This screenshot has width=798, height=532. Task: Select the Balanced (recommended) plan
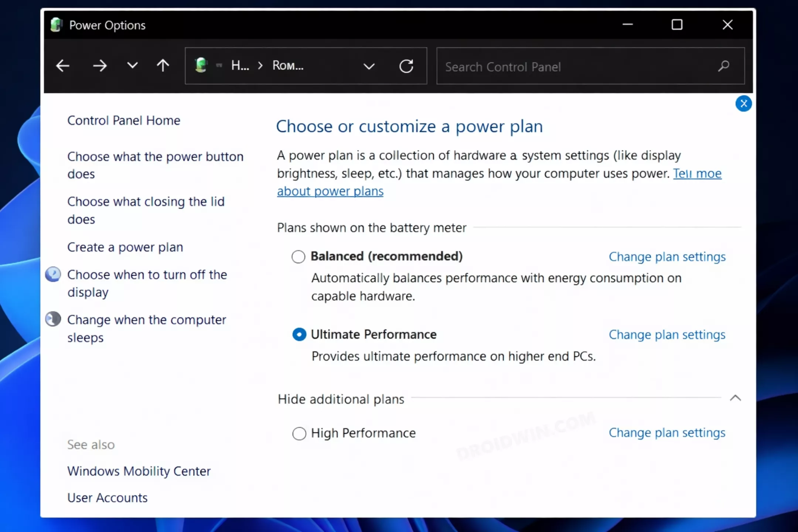299,256
